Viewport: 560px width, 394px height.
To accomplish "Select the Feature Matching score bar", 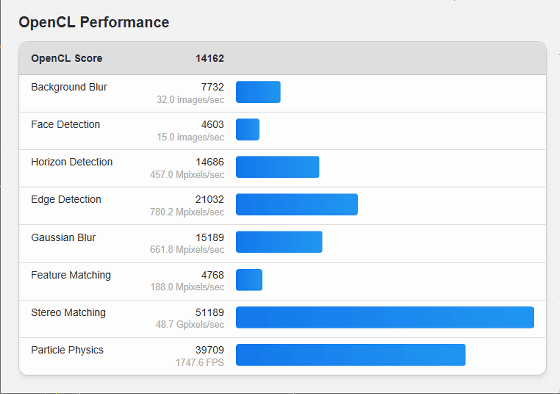I will point(249,280).
